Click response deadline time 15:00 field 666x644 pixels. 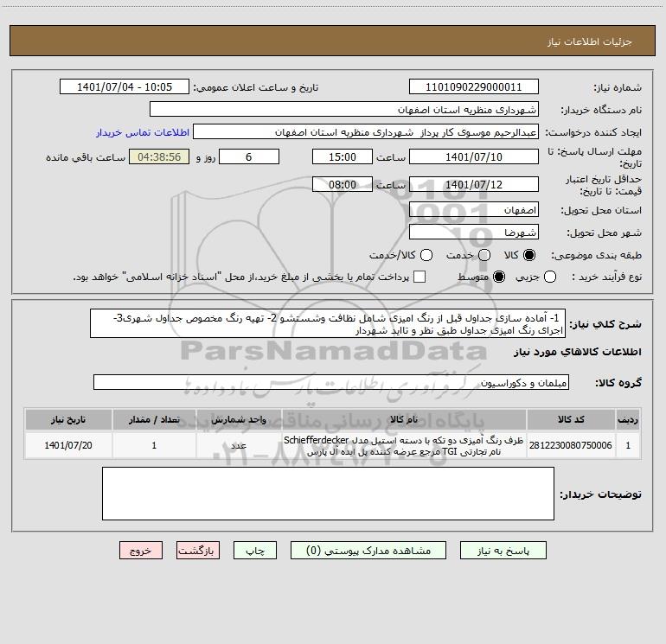[343, 156]
